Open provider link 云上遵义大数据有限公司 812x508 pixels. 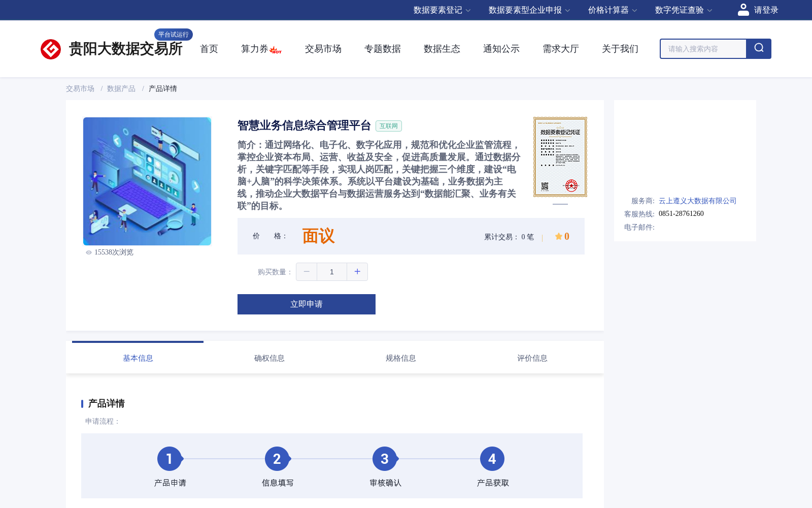click(698, 201)
